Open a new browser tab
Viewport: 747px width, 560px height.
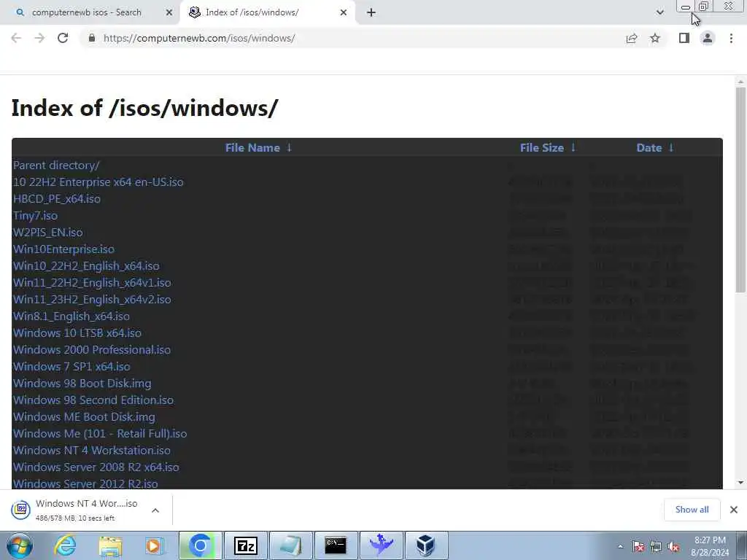[371, 13]
